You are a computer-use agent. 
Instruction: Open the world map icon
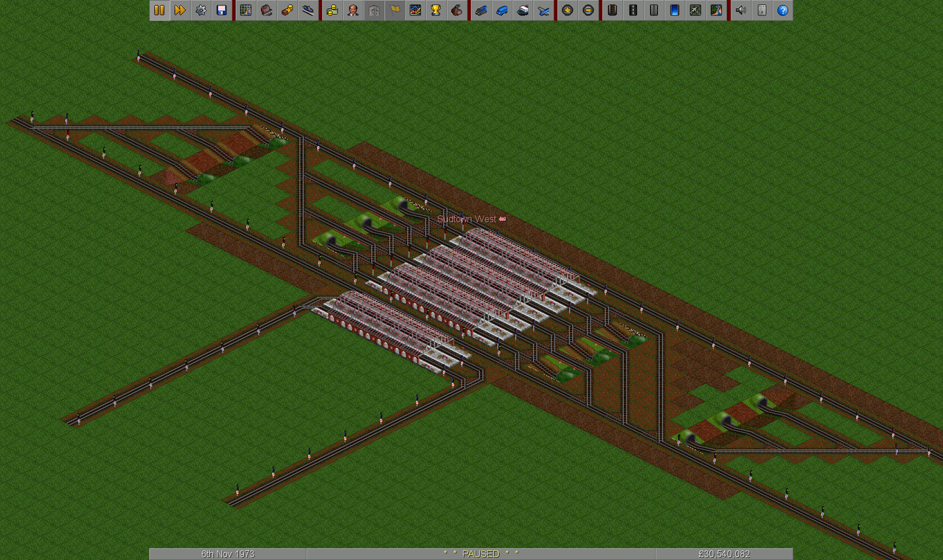pyautogui.click(x=246, y=10)
